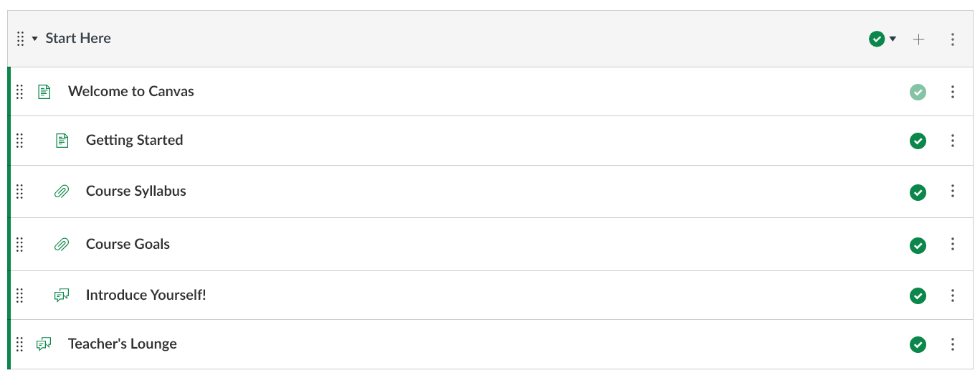The width and height of the screenshot is (980, 378).
Task: Unpublish the Getting Started item
Action: [x=918, y=141]
